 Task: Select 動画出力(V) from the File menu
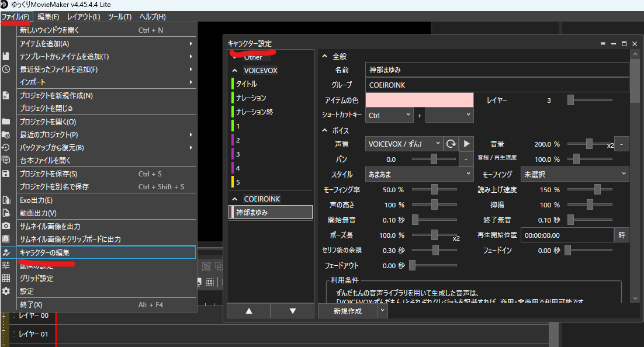click(x=38, y=213)
